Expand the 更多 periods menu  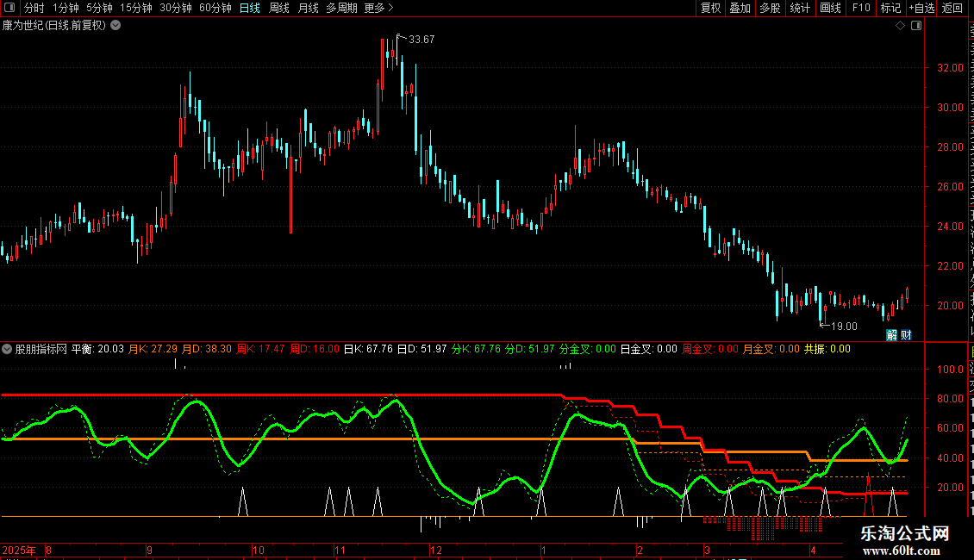click(379, 8)
